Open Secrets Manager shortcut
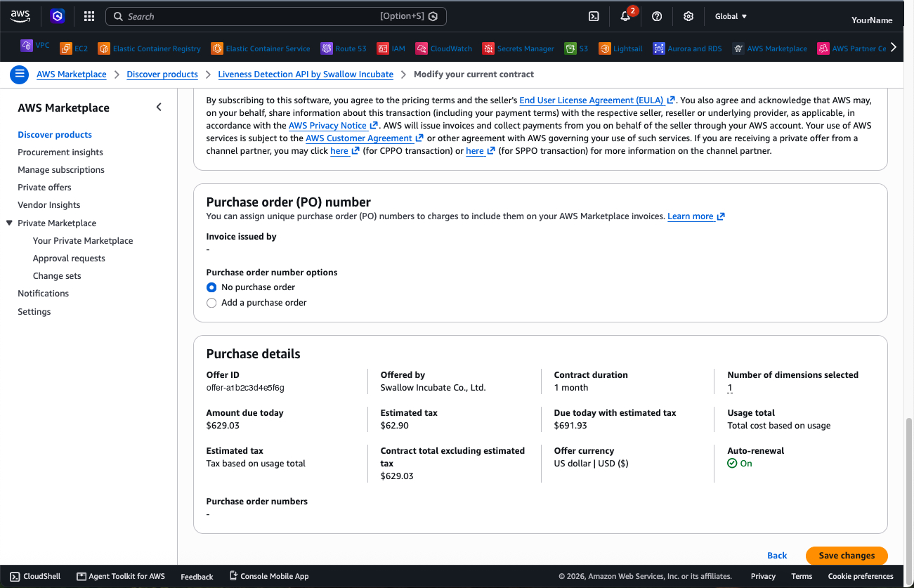The height and width of the screenshot is (588, 914). pyautogui.click(x=518, y=48)
